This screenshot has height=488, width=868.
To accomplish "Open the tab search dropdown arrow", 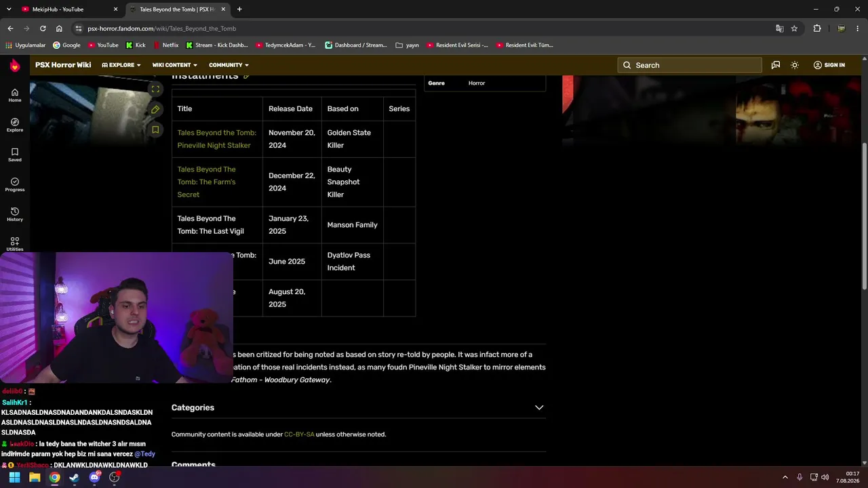I will tap(9, 9).
